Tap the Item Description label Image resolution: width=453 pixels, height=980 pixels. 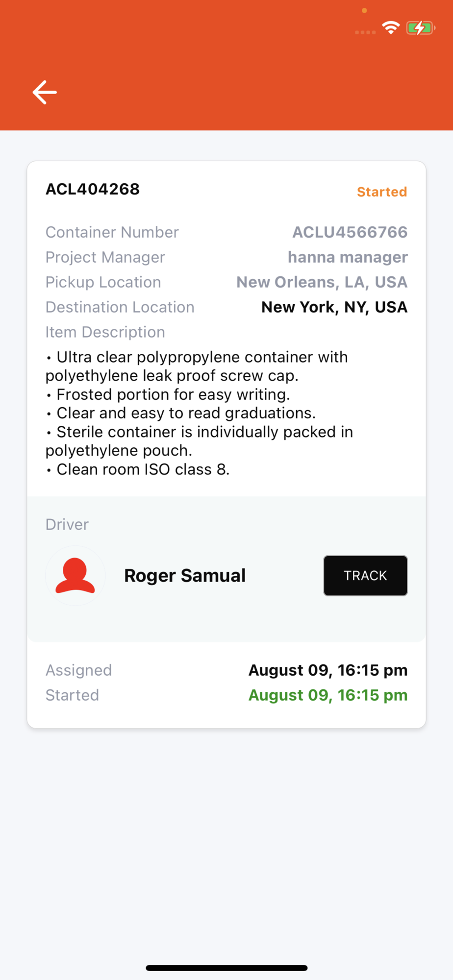pyautogui.click(x=105, y=332)
